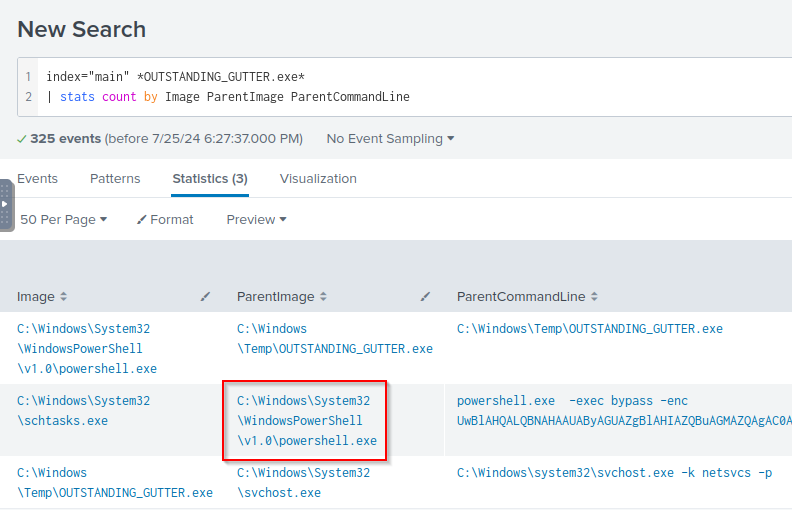The width and height of the screenshot is (792, 514).
Task: Switch to the Events tab
Action: [x=37, y=178]
